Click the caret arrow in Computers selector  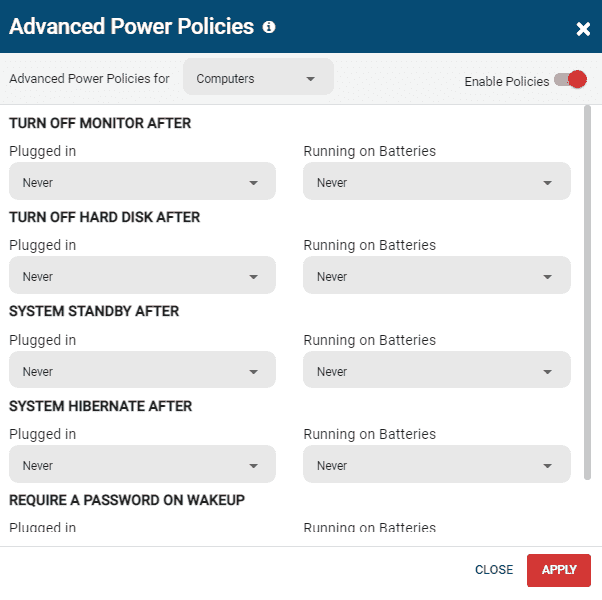(x=310, y=79)
